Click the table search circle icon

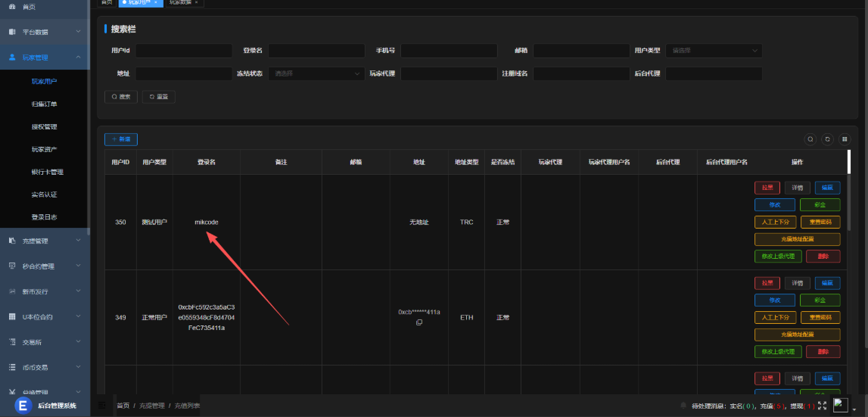pyautogui.click(x=810, y=139)
